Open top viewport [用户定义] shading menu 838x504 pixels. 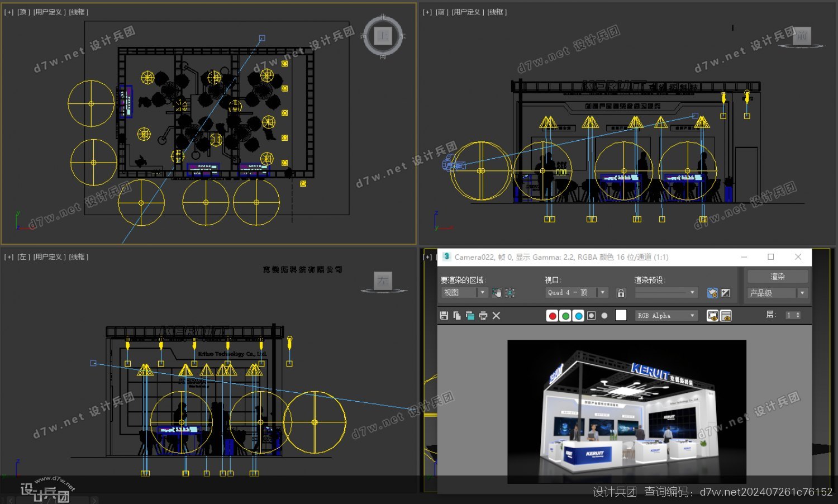pyautogui.click(x=49, y=12)
